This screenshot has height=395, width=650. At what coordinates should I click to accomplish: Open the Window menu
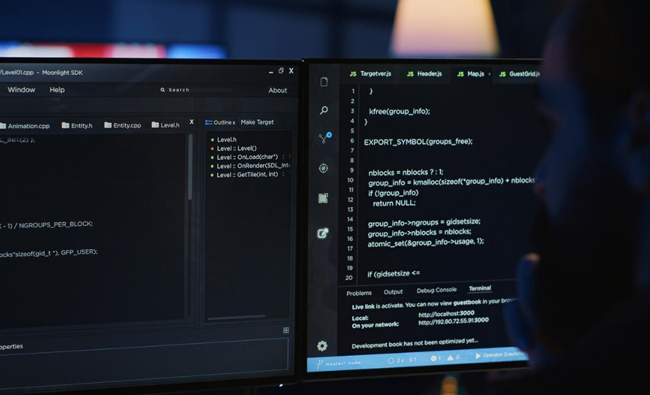pos(21,90)
